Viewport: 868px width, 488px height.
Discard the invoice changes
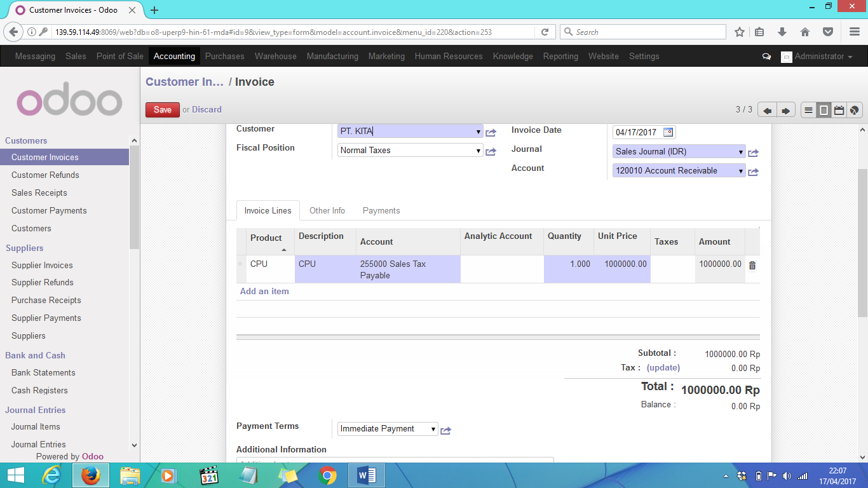pyautogui.click(x=207, y=109)
